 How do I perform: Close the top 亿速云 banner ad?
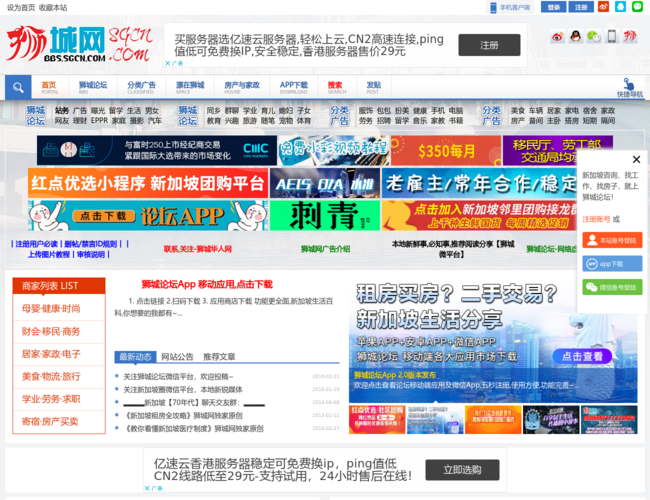pyautogui.click(x=167, y=63)
